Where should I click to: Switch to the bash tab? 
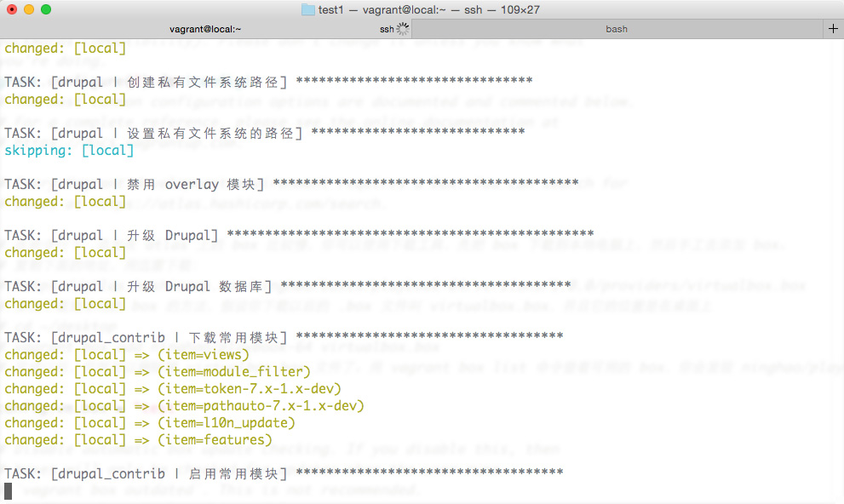click(x=617, y=29)
